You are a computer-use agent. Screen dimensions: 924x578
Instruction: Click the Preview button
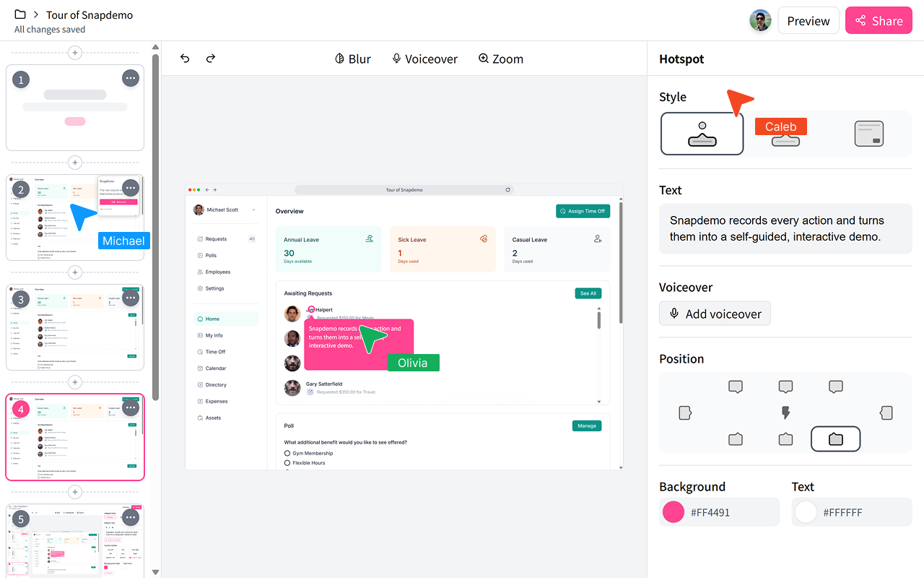tap(808, 20)
